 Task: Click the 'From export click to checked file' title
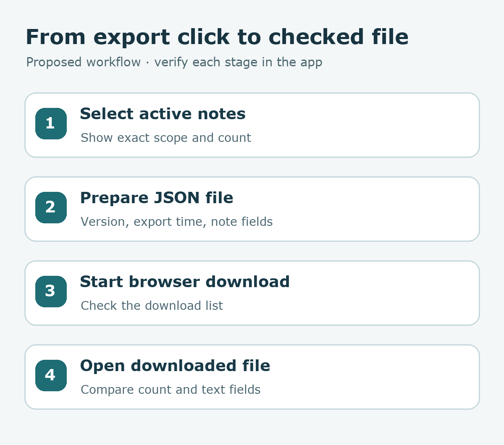point(217,37)
